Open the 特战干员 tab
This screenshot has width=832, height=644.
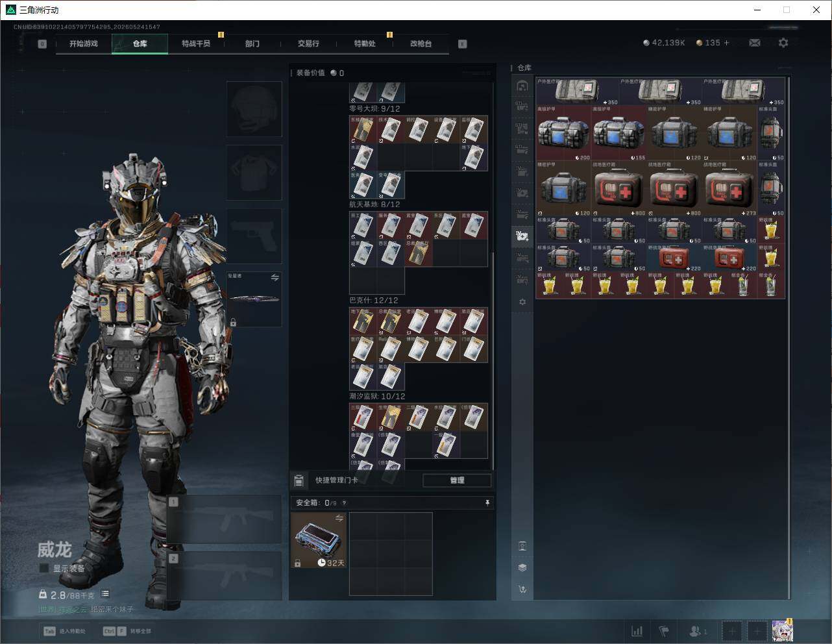click(x=196, y=43)
